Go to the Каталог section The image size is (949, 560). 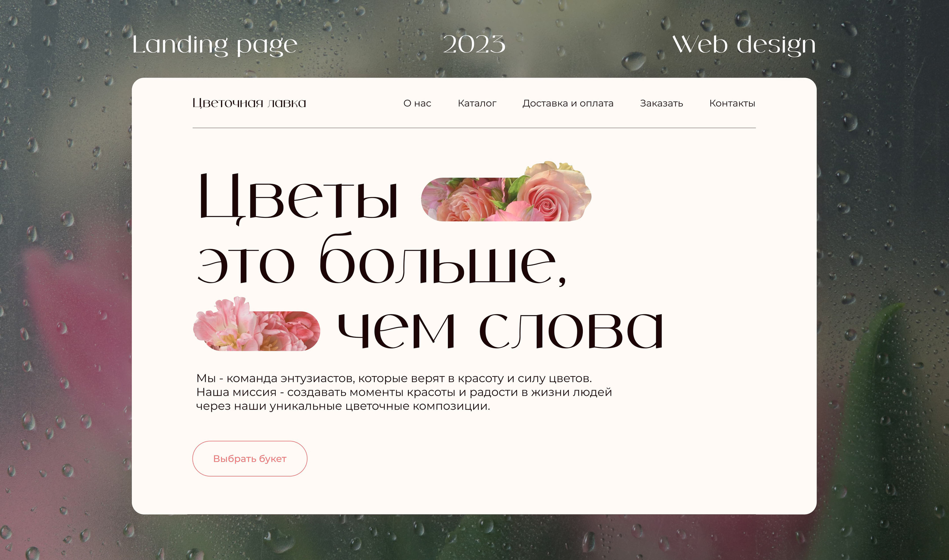[x=477, y=103]
